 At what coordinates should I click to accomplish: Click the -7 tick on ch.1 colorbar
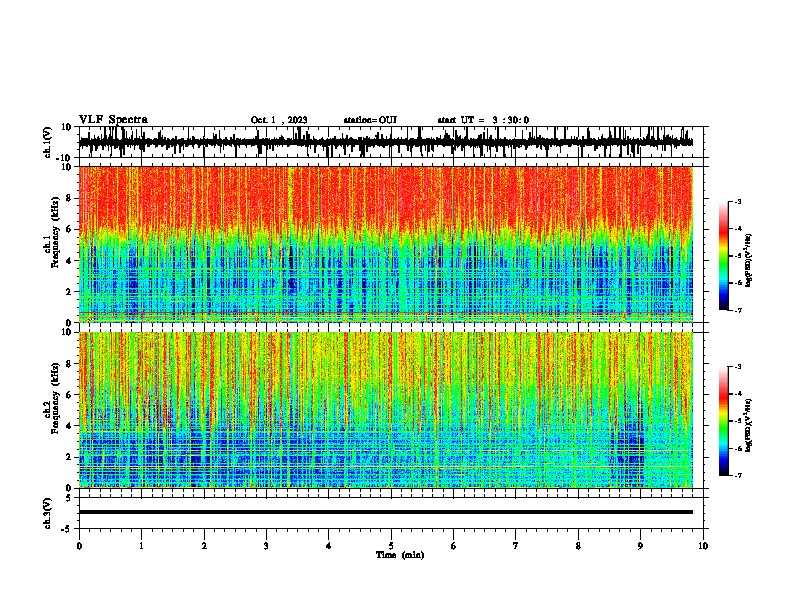click(738, 310)
